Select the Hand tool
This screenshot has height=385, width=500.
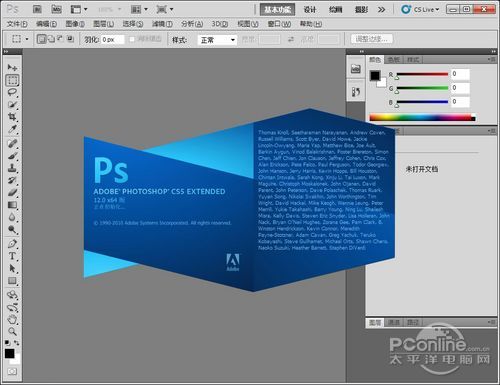click(12, 319)
